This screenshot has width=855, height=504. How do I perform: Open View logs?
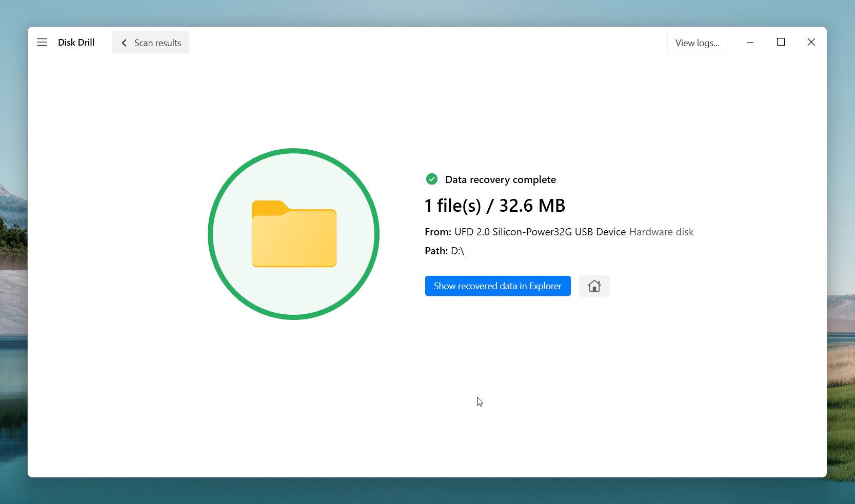pyautogui.click(x=697, y=43)
